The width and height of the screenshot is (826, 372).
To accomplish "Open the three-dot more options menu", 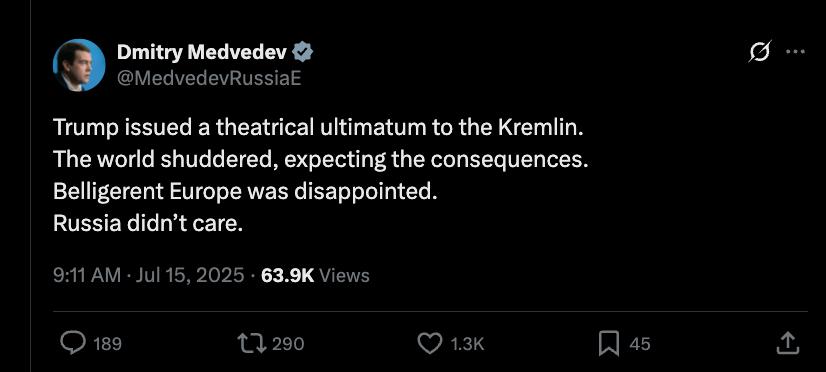I will (x=795, y=51).
